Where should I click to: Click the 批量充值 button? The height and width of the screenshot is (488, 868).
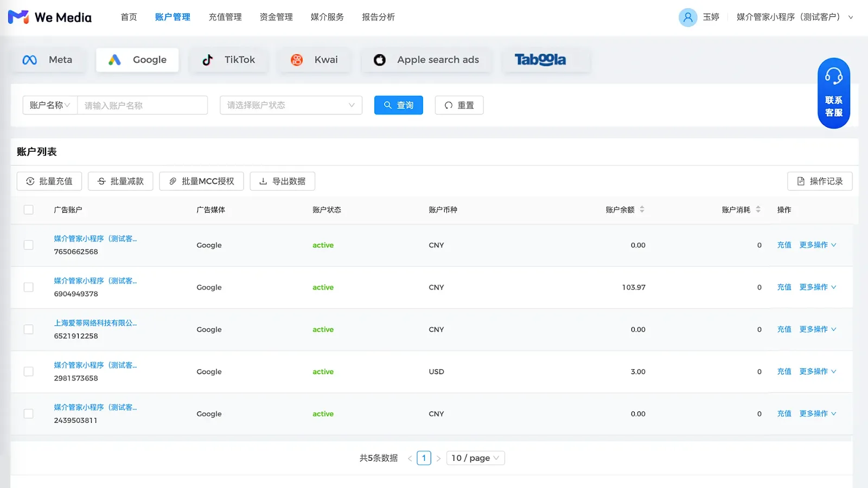click(x=49, y=181)
